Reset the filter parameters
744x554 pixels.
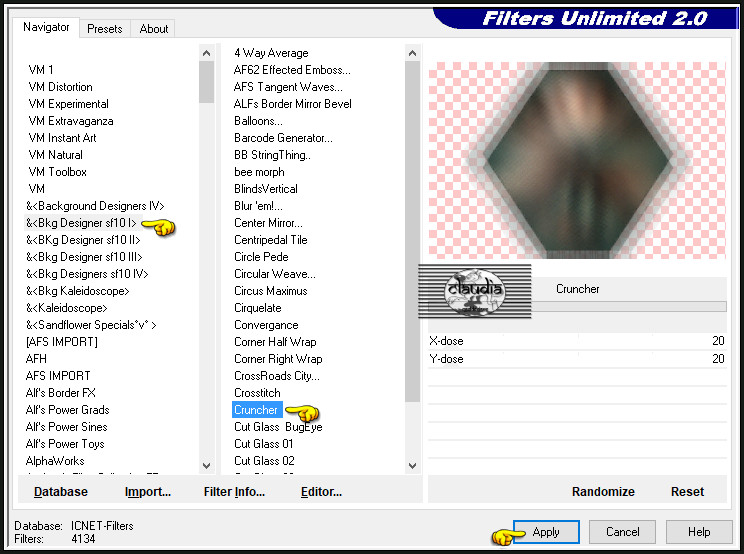tap(687, 491)
